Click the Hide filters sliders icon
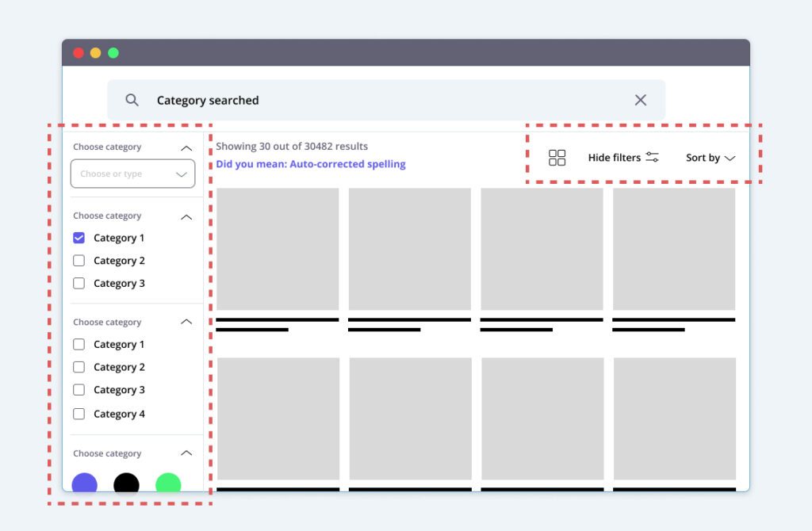812x531 pixels. pyautogui.click(x=652, y=158)
